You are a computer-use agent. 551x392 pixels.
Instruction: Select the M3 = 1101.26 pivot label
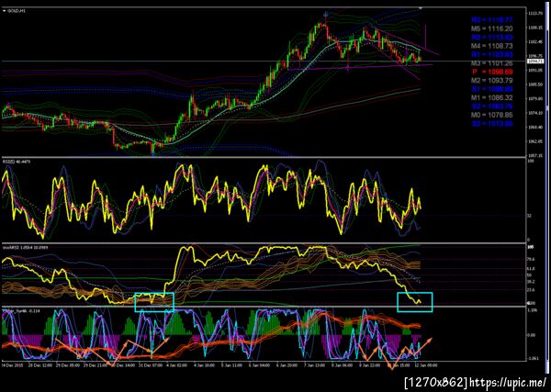click(x=492, y=63)
